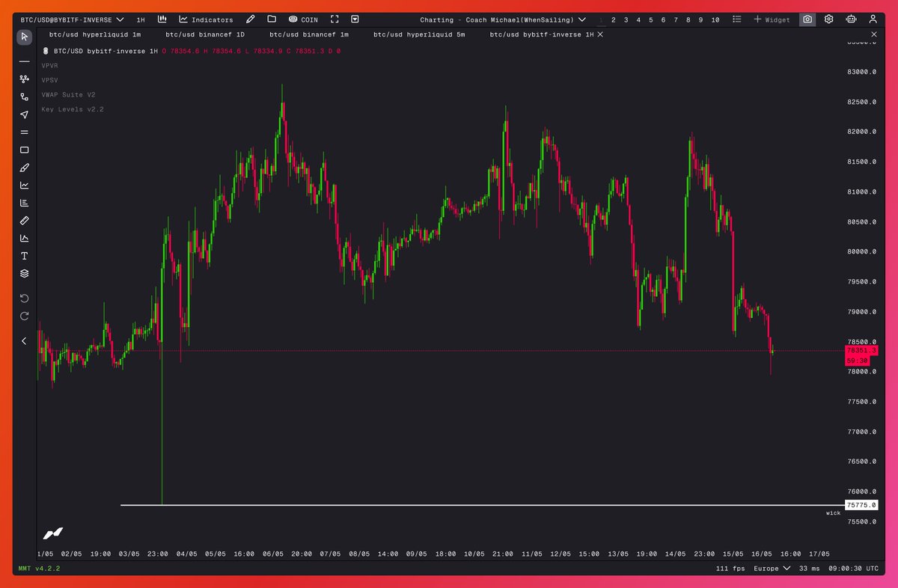Select the btc/usd bybitf-inverse 1H tab
Viewport: 898px width, 588px height.
coord(541,34)
